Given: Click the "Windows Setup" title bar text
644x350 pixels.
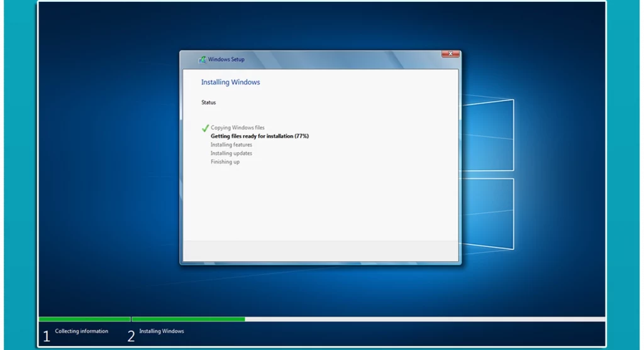Looking at the screenshot, I should point(226,60).
